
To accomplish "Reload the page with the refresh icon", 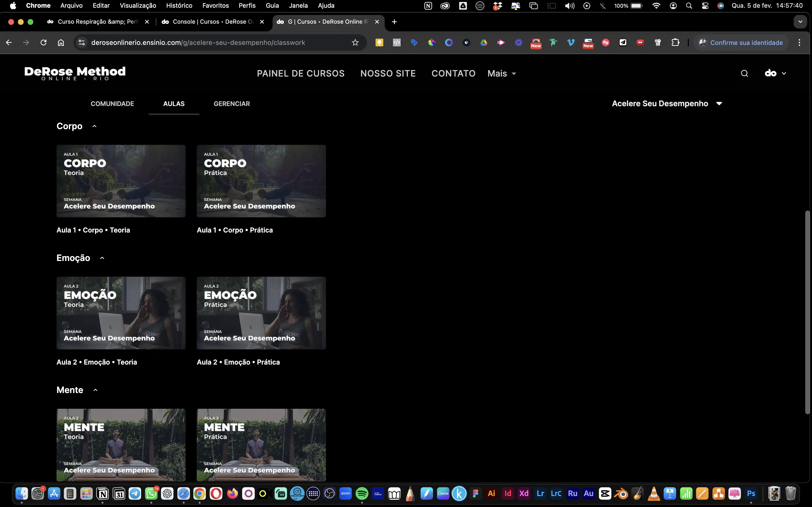I will pyautogui.click(x=43, y=42).
